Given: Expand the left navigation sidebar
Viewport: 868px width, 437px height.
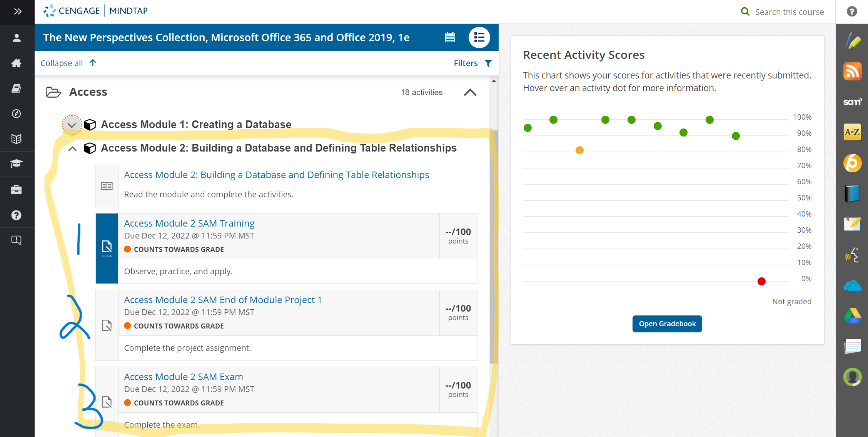Looking at the screenshot, I should [17, 12].
